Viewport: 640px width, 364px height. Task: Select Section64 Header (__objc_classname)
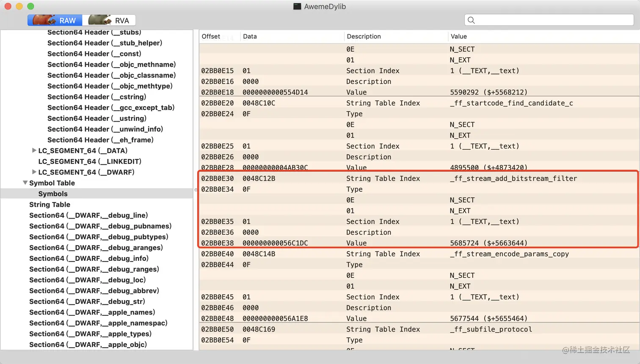point(111,75)
